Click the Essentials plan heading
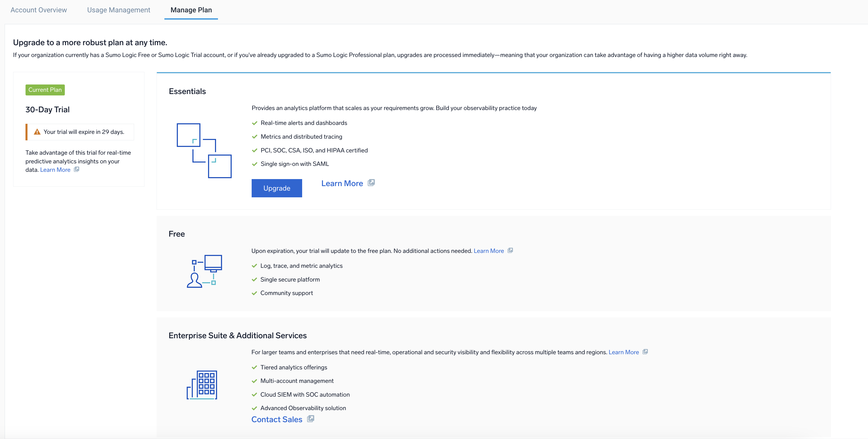Screen dimensions: 868x439 (x=187, y=92)
